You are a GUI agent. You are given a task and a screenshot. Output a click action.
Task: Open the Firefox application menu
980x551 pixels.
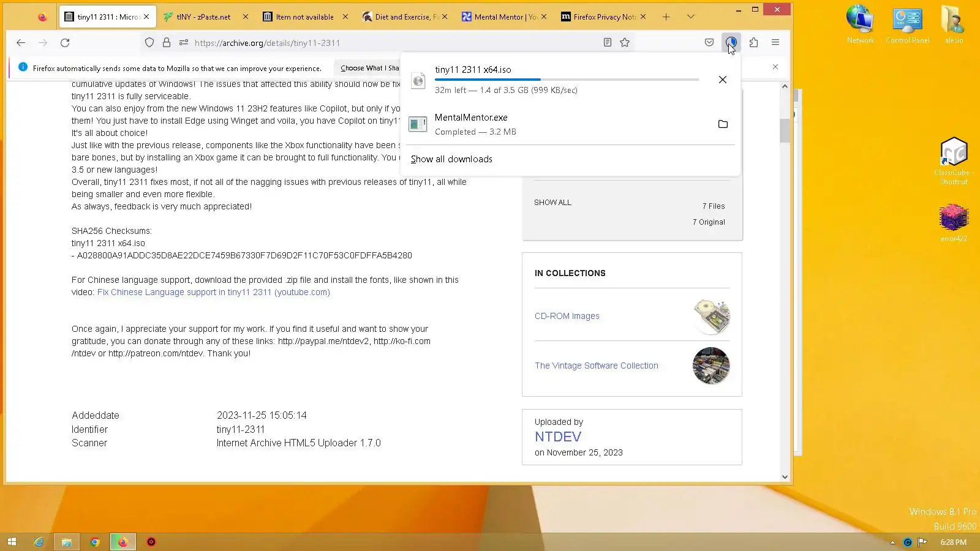(x=775, y=43)
